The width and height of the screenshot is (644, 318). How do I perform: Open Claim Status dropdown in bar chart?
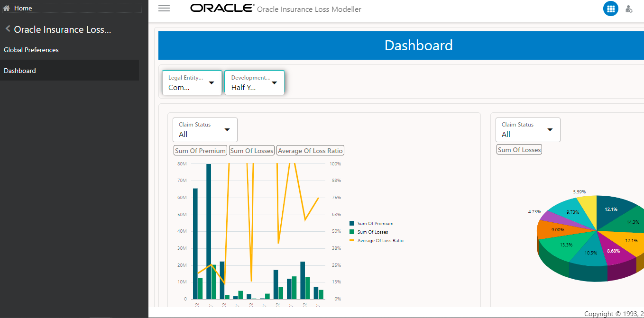[205, 130]
